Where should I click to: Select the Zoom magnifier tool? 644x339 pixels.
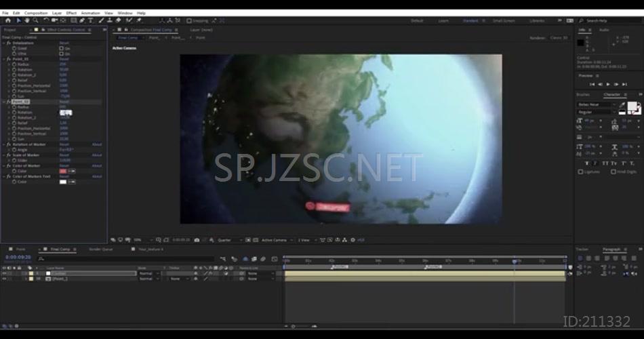point(35,20)
